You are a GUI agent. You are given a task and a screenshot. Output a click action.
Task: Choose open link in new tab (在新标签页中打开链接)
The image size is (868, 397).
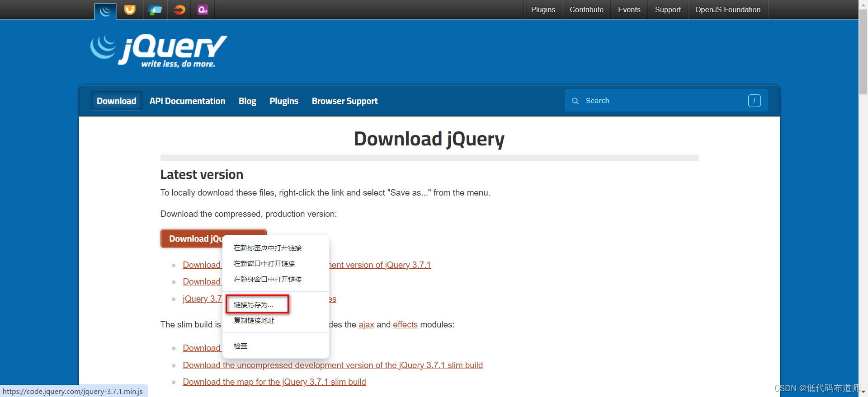click(x=275, y=248)
